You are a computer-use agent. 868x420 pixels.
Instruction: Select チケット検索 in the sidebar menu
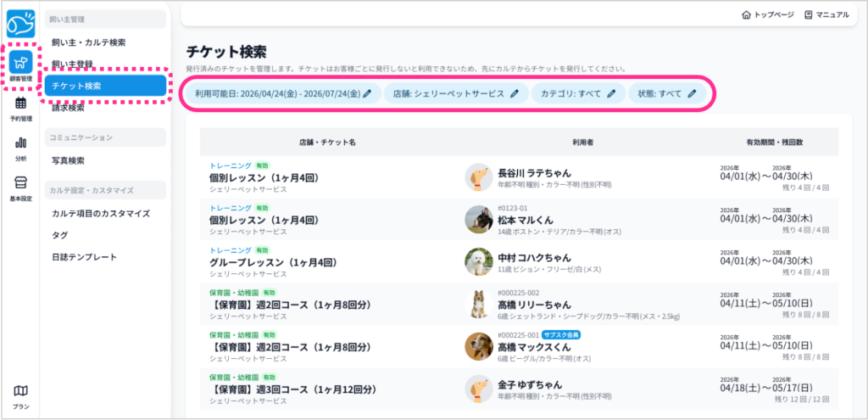(106, 86)
